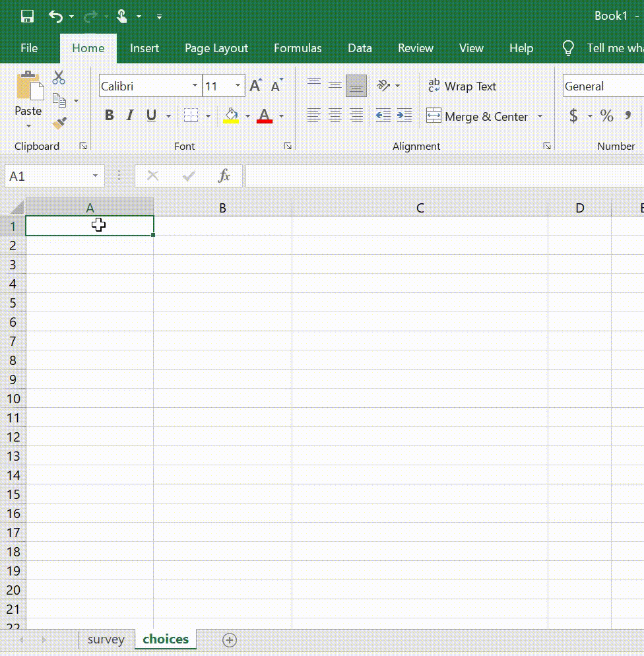The width and height of the screenshot is (644, 656).
Task: Apply cell borders with Borders icon
Action: (191, 115)
